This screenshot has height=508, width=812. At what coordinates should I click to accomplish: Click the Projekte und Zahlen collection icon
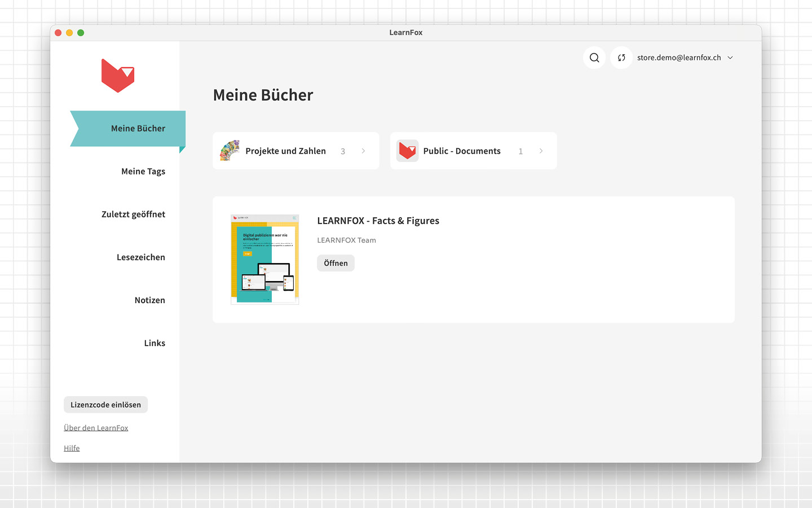[230, 151]
